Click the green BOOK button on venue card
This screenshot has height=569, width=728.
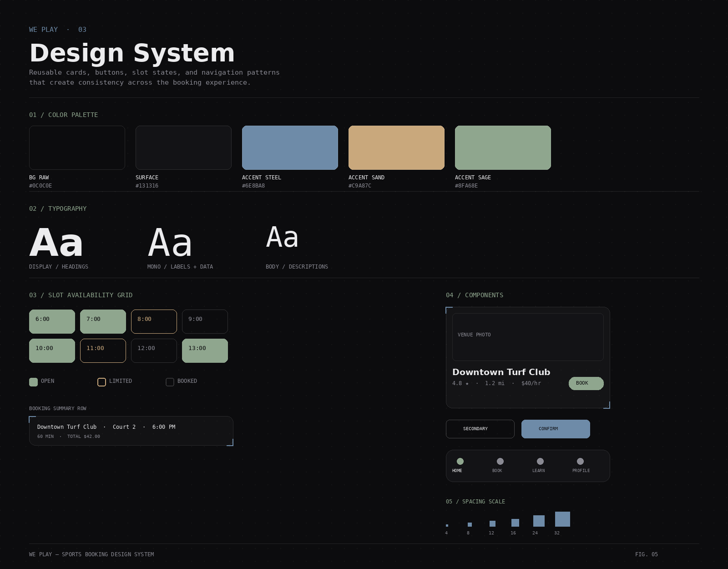coord(586,383)
